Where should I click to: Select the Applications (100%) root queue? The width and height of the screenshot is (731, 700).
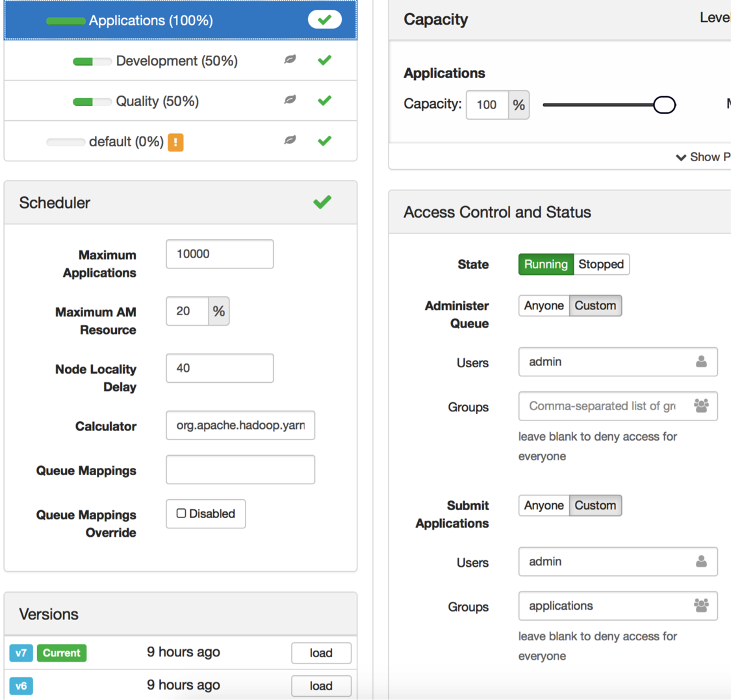[x=181, y=20]
